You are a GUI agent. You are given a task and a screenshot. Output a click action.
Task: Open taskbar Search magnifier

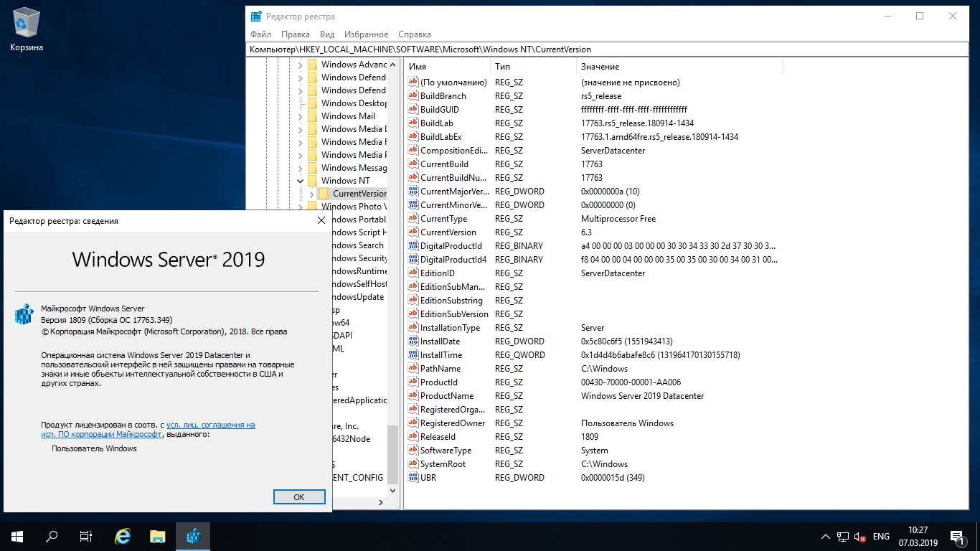[52, 537]
